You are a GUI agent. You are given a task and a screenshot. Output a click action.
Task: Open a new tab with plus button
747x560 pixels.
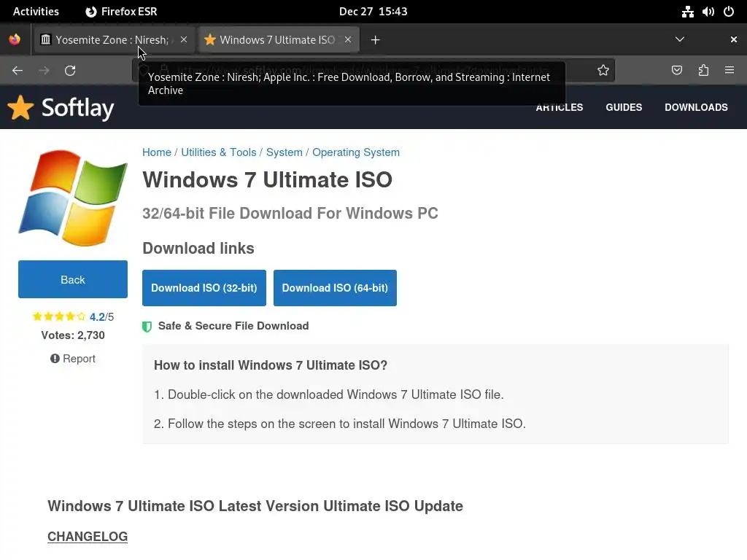click(x=376, y=40)
